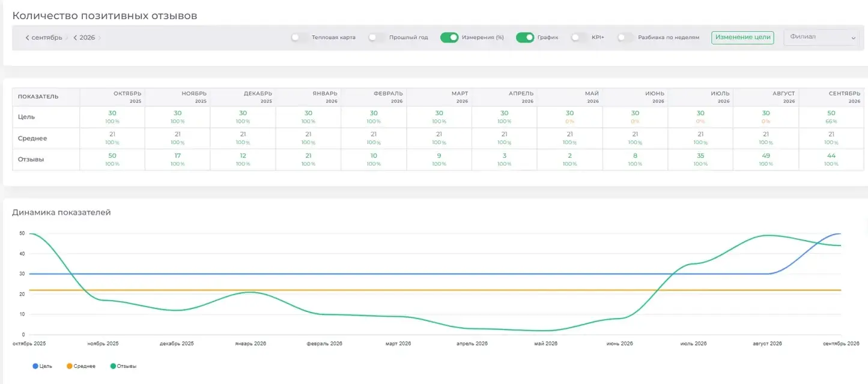The width and height of the screenshot is (868, 384).
Task: Turn on the Прошлый год toggle
Action: (x=377, y=37)
